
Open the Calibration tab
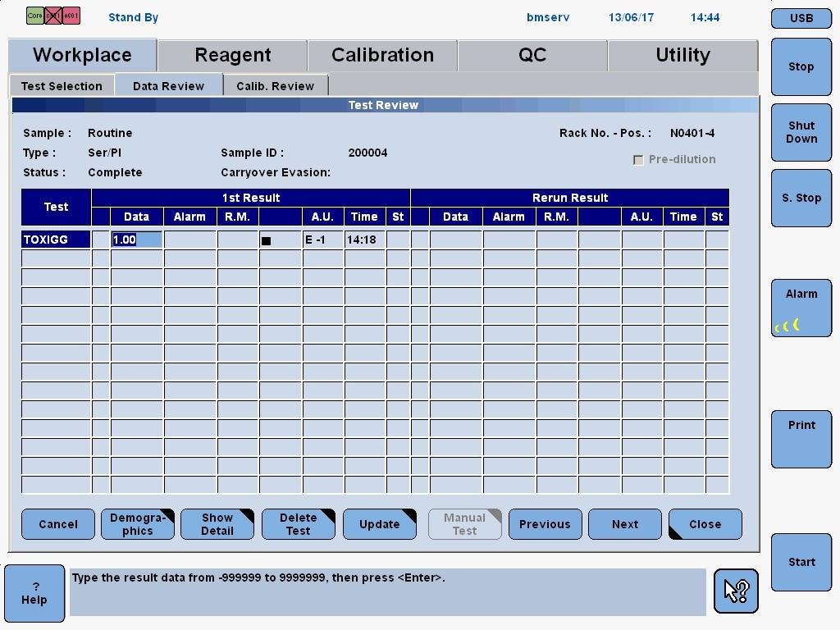[x=382, y=55]
